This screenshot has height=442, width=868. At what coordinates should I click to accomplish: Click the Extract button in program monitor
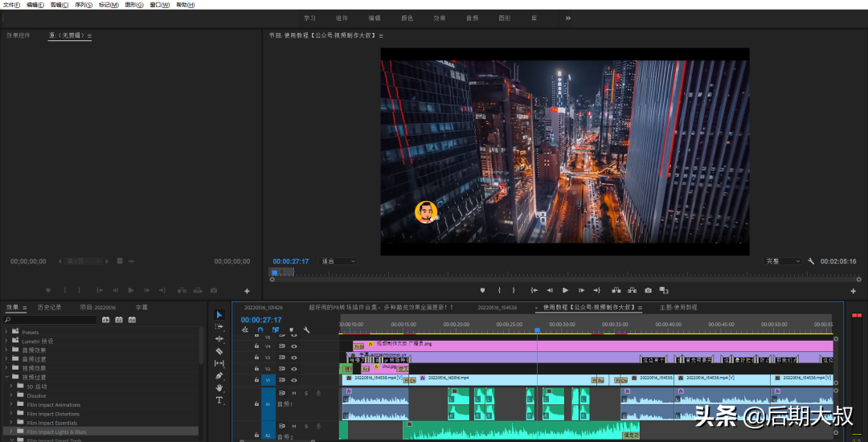(633, 290)
